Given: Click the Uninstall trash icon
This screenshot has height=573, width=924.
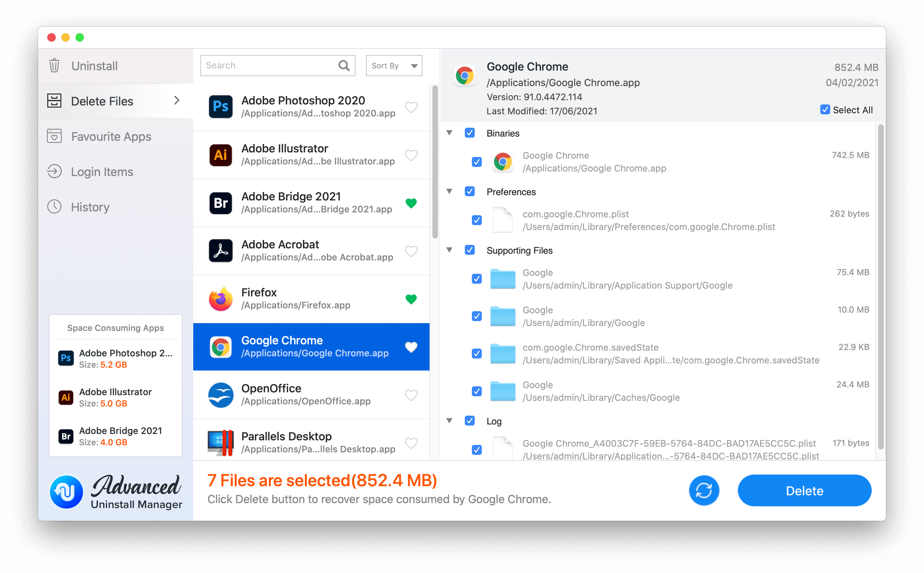Looking at the screenshot, I should pyautogui.click(x=54, y=66).
